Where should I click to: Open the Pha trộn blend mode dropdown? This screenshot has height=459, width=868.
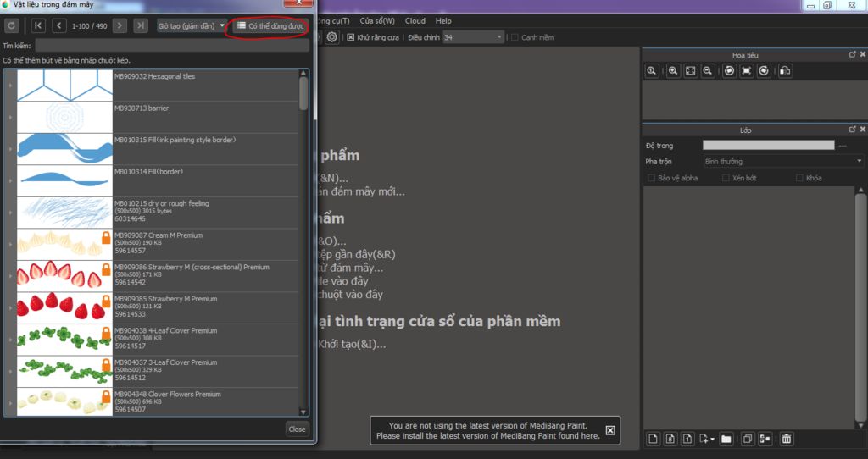tap(782, 161)
